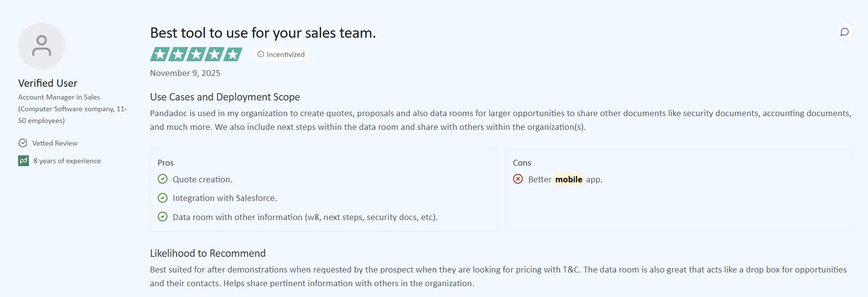Click the red X icon in Cons
The height and width of the screenshot is (297, 868).
(x=518, y=179)
